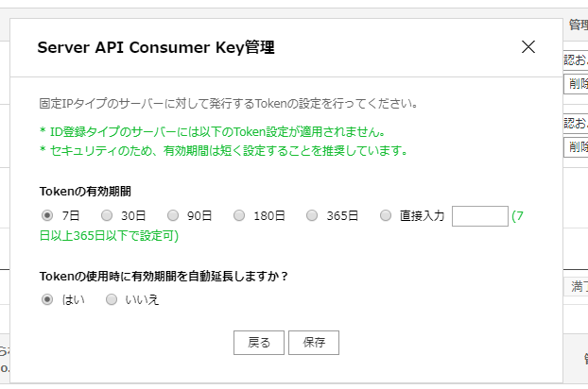Click the Tokenの有効期間 section label

tap(86, 191)
